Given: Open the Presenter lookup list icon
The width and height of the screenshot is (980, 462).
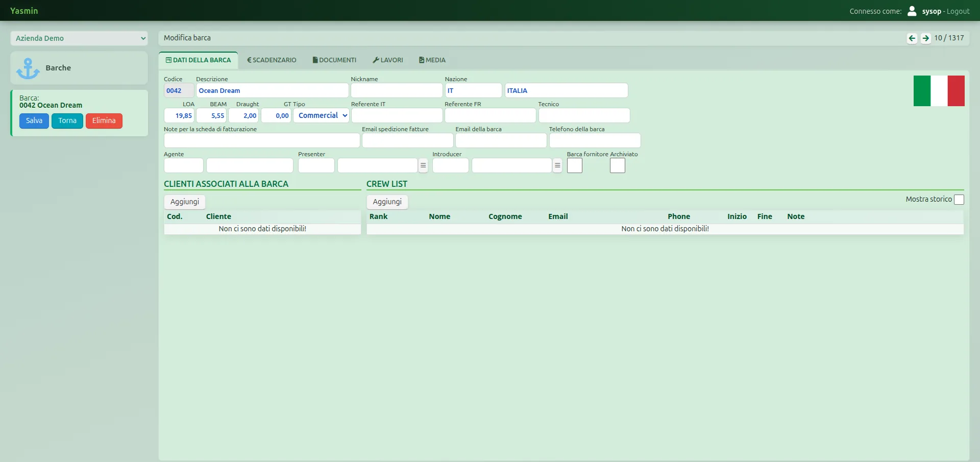Looking at the screenshot, I should point(423,165).
